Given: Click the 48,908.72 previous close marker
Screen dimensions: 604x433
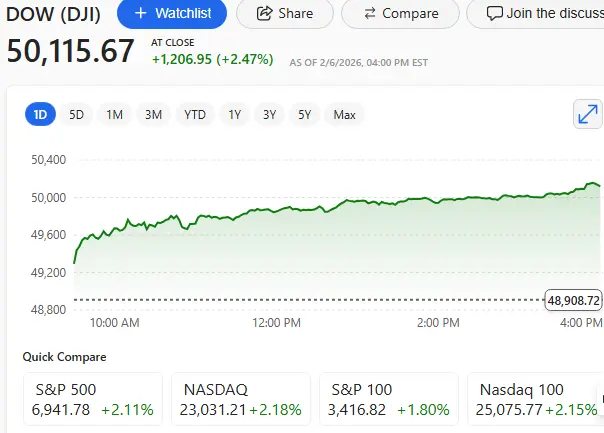Looking at the screenshot, I should click(574, 300).
